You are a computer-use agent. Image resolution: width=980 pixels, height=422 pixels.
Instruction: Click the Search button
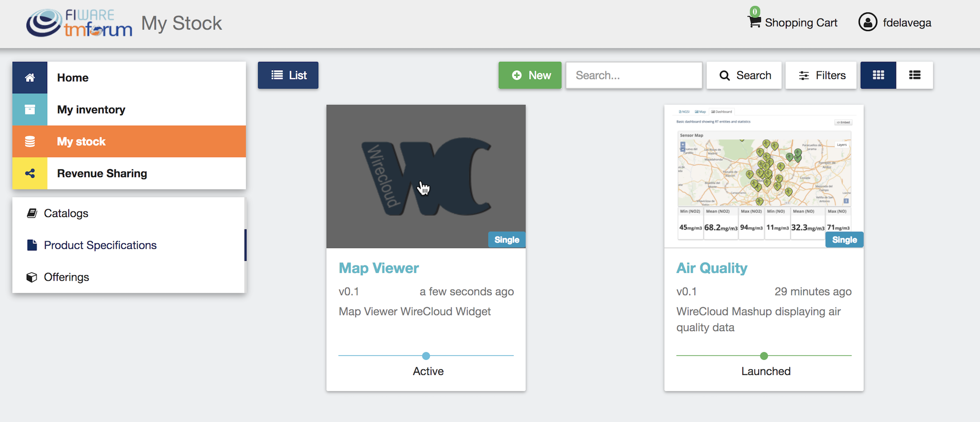pos(744,75)
